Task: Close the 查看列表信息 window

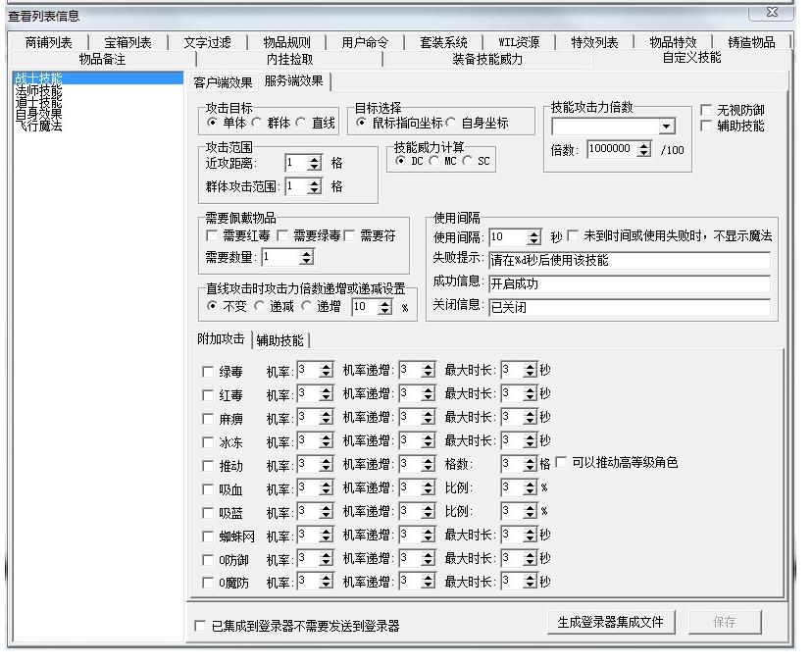Action: pos(771,12)
